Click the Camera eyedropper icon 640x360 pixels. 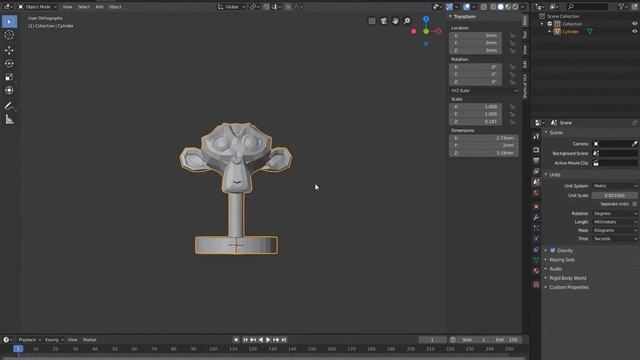634,144
